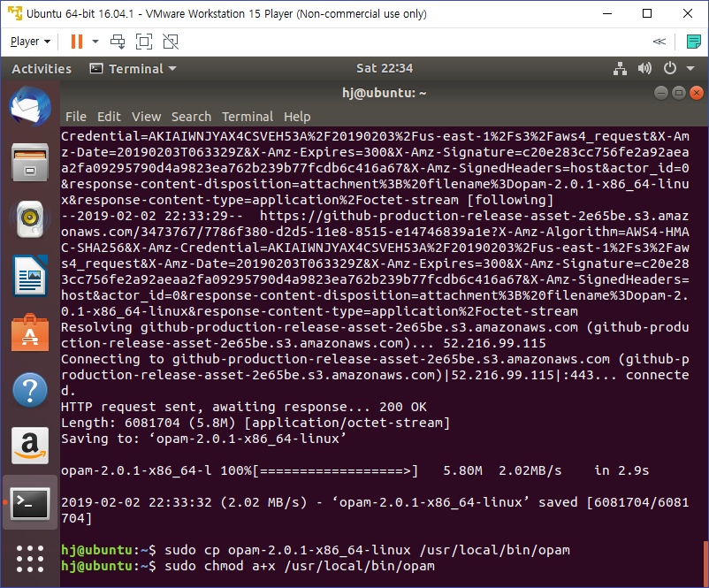Click the 'Saving to:' output line
The image size is (709, 588).
point(203,439)
